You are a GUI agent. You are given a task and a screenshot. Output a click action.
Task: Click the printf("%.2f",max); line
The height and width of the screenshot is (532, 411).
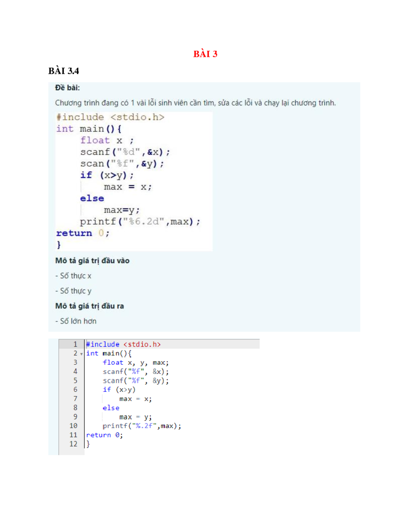(x=141, y=426)
